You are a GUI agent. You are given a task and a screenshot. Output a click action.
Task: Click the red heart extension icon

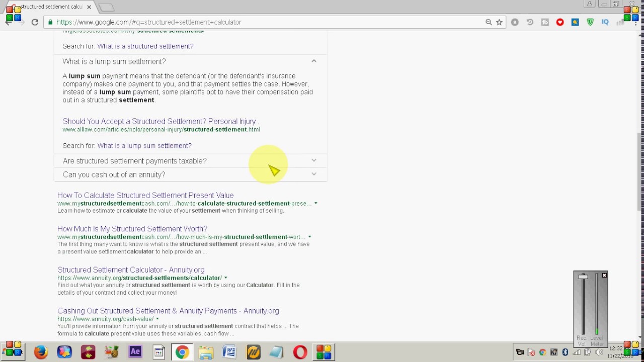tap(560, 22)
